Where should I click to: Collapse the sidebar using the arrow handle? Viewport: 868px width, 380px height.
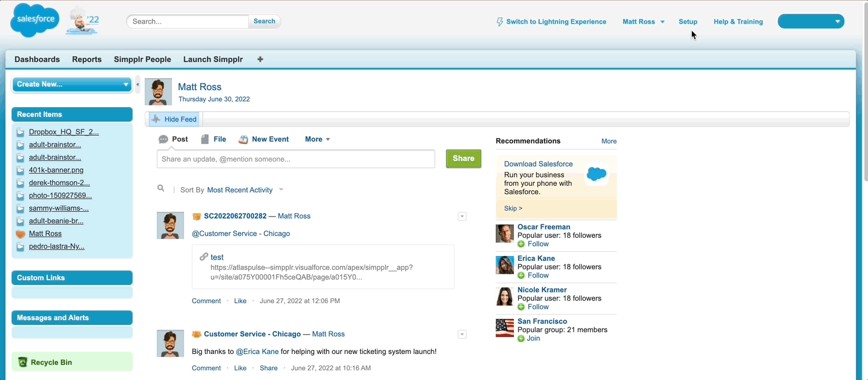(137, 84)
